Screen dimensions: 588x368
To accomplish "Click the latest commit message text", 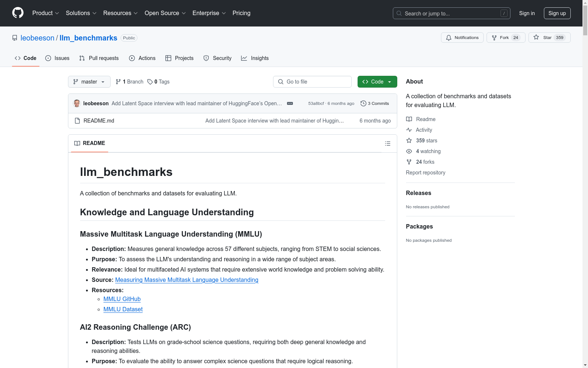I will pyautogui.click(x=197, y=103).
